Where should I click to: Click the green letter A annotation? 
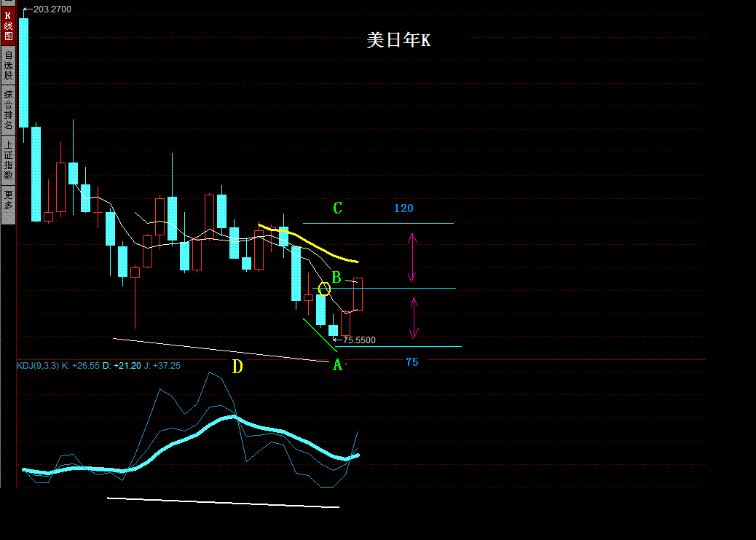click(337, 365)
